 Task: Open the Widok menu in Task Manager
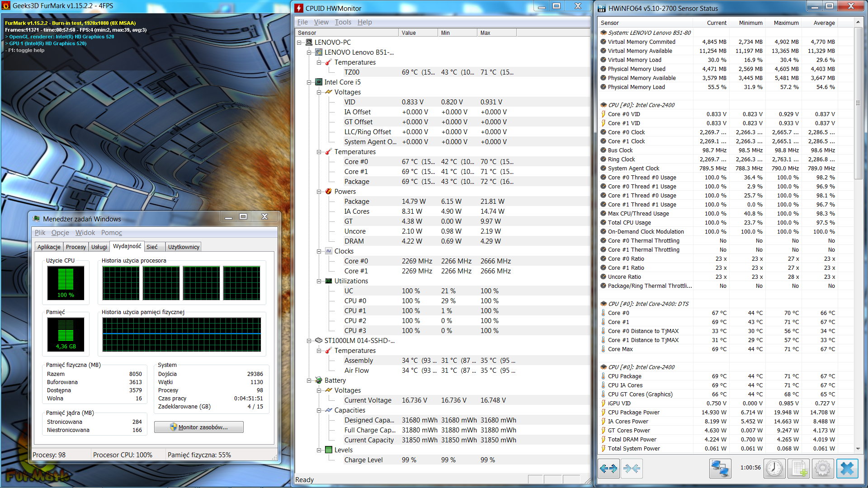[x=85, y=233]
